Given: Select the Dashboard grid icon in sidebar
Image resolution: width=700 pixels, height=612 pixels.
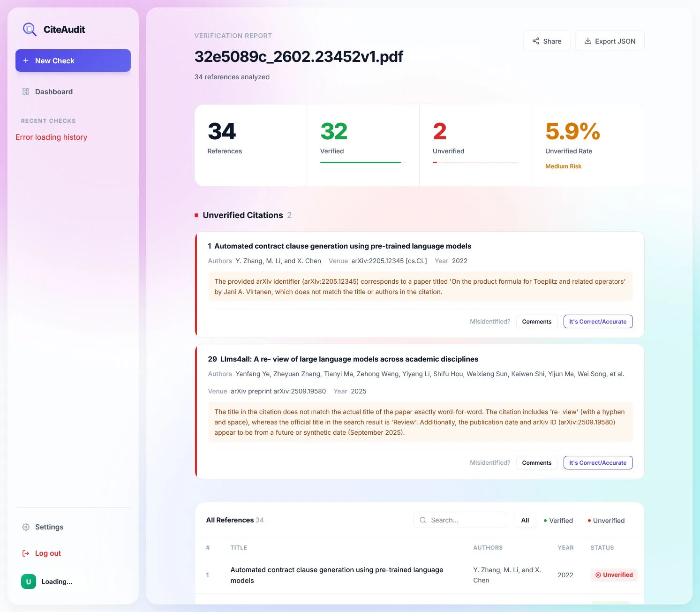Looking at the screenshot, I should [x=26, y=91].
